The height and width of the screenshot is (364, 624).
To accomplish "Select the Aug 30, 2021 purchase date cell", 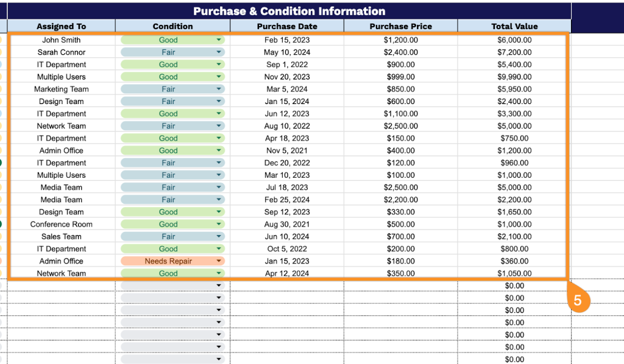I will tap(287, 225).
